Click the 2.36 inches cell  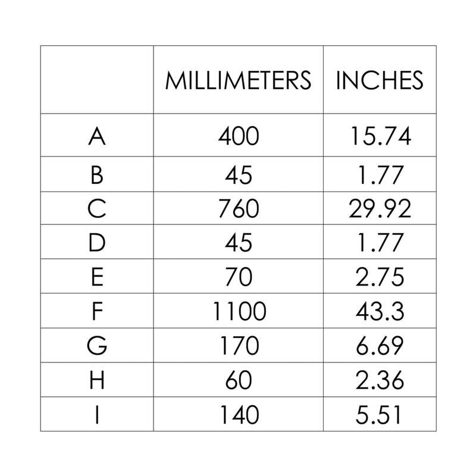coord(380,380)
